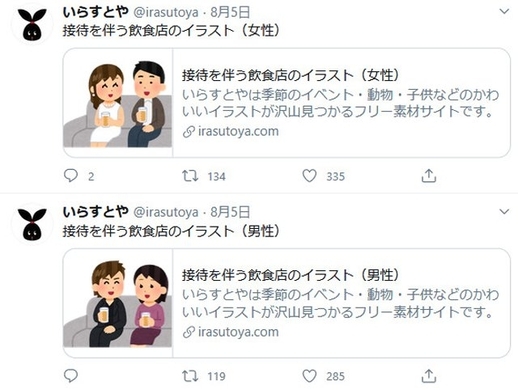
Task: Share the first tweet via upload icon
Action: pos(429,176)
